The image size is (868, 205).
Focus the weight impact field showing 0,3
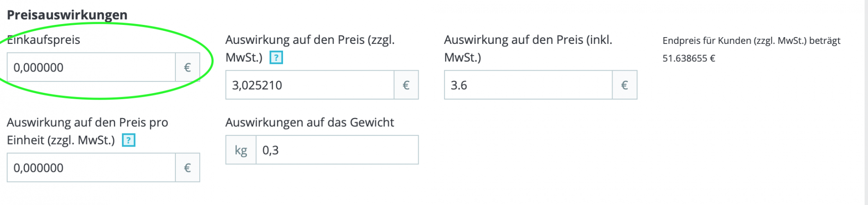point(337,150)
